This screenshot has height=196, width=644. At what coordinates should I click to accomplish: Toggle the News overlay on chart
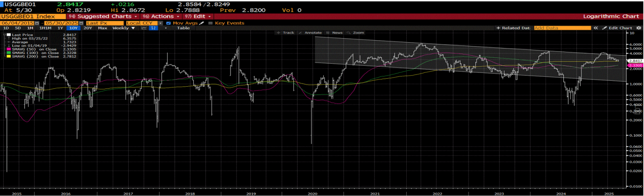335,32
